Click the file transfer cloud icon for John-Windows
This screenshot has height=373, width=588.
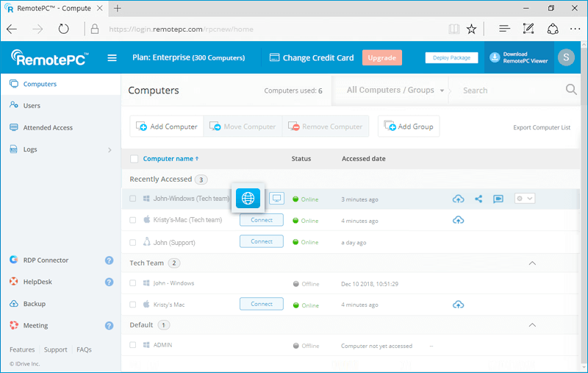[x=458, y=199]
